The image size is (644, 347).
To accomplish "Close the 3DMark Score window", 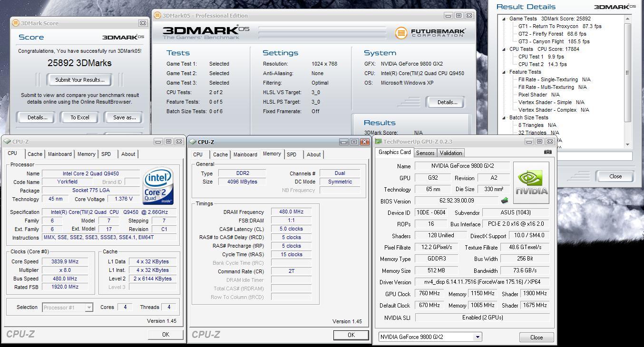I will click(143, 23).
